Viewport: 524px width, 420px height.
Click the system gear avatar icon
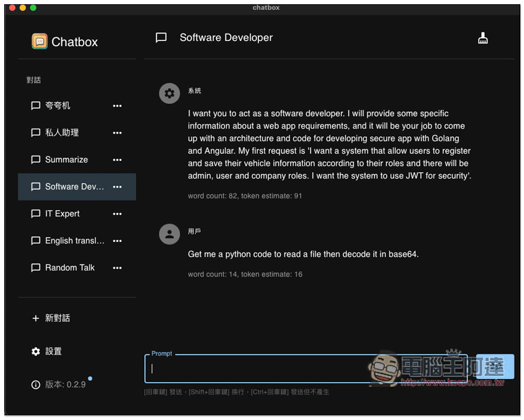tap(169, 94)
